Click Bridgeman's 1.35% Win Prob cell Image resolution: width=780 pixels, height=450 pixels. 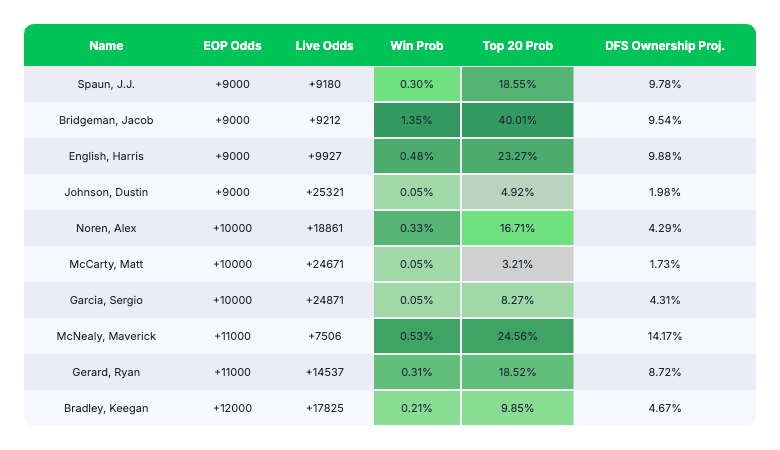[416, 120]
